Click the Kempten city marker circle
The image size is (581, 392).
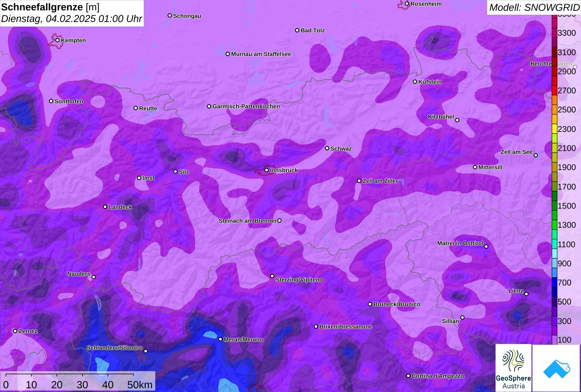[x=57, y=40]
